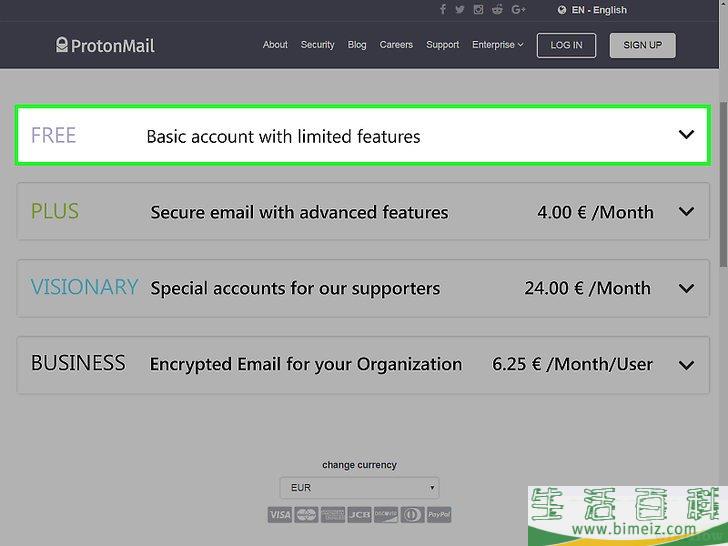Viewport: 728px width, 546px height.
Task: Open the Security menu item
Action: (x=318, y=45)
